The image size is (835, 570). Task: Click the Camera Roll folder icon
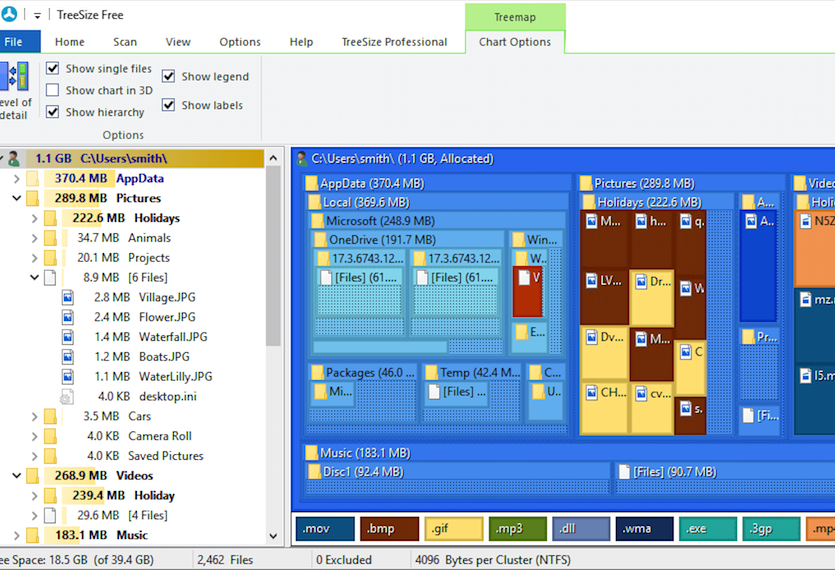(50, 436)
